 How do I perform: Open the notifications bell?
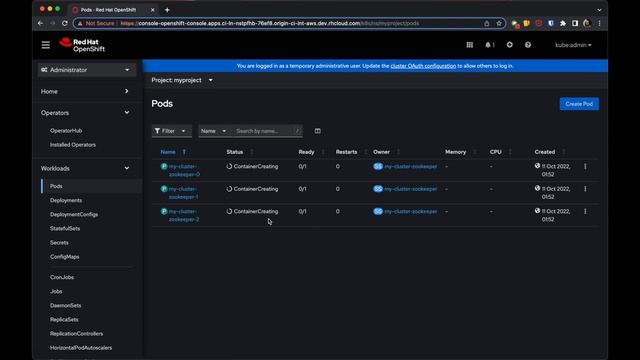click(x=489, y=45)
